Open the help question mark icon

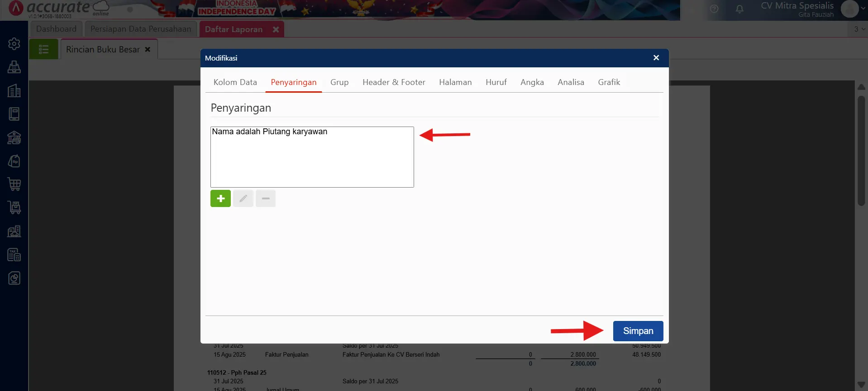(714, 9)
